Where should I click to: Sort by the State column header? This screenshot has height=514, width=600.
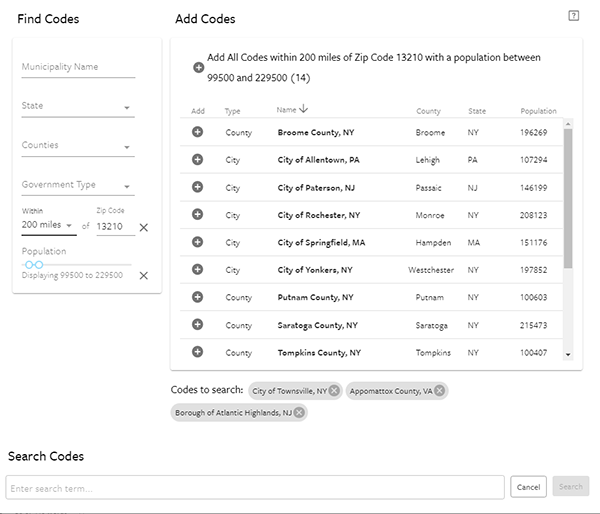(x=477, y=111)
